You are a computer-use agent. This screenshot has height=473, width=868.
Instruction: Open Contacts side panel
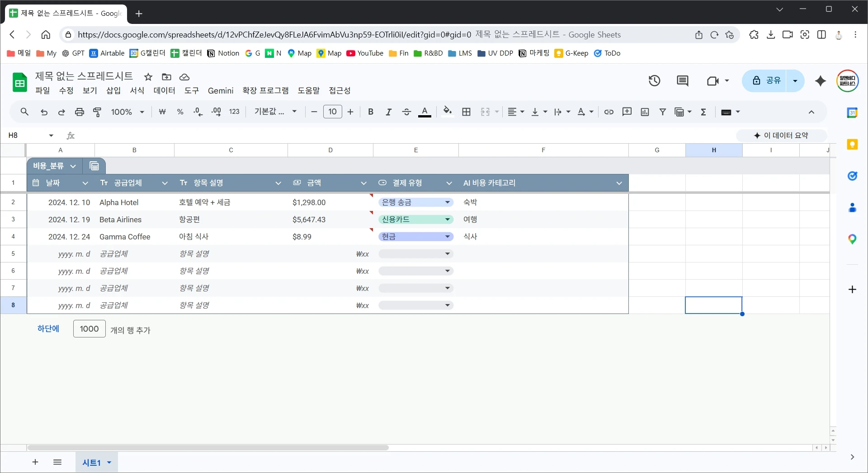(852, 208)
